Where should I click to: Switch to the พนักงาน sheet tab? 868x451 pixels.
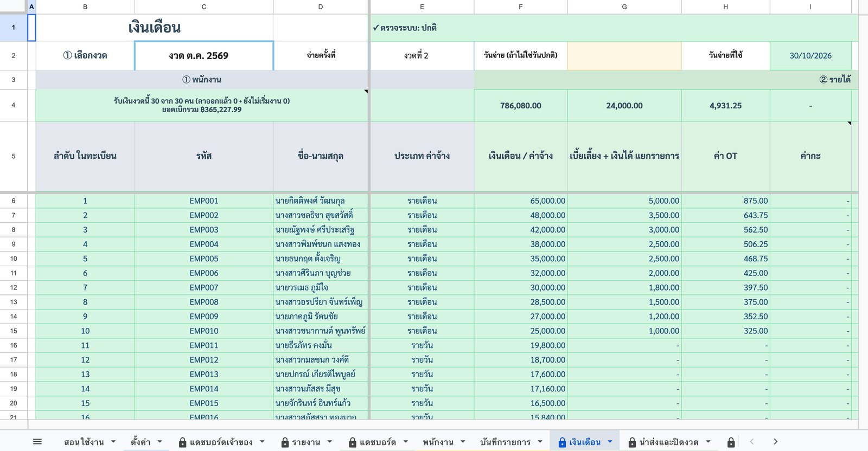click(x=438, y=442)
